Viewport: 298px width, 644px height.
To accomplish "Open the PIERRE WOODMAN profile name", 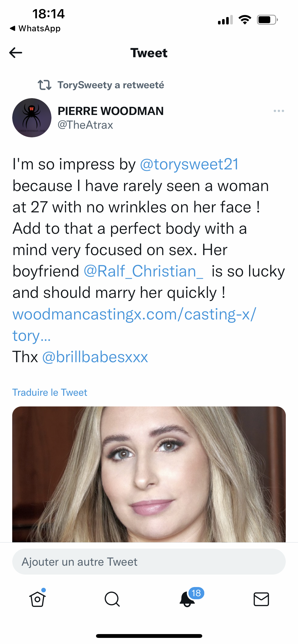I will [111, 111].
